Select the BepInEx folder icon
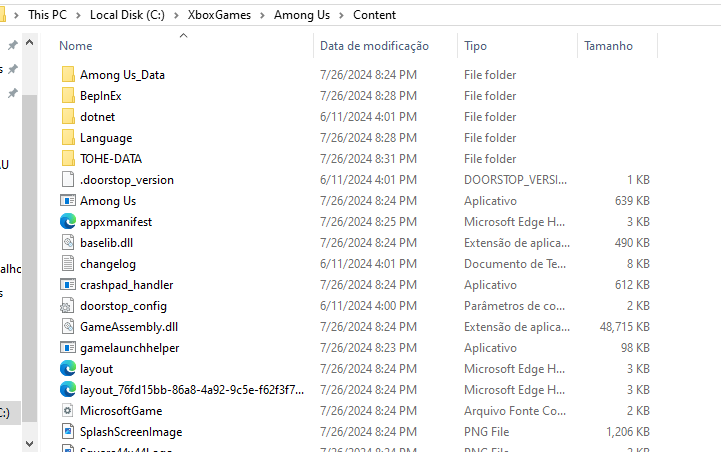The width and height of the screenshot is (721, 465). click(67, 96)
